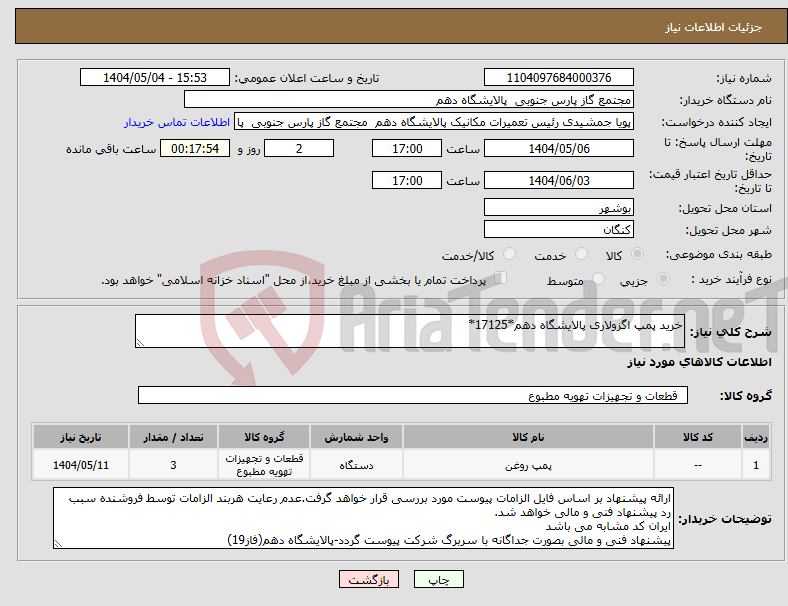Screen dimensions: 788x606
Task: Click the گروه کالا table column header
Action: [x=264, y=437]
